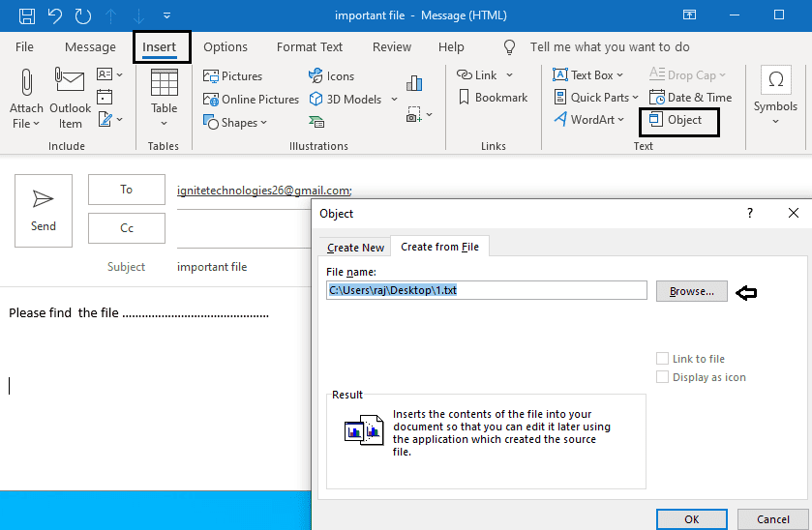
Task: Insert 3D Models
Action: pyautogui.click(x=346, y=100)
